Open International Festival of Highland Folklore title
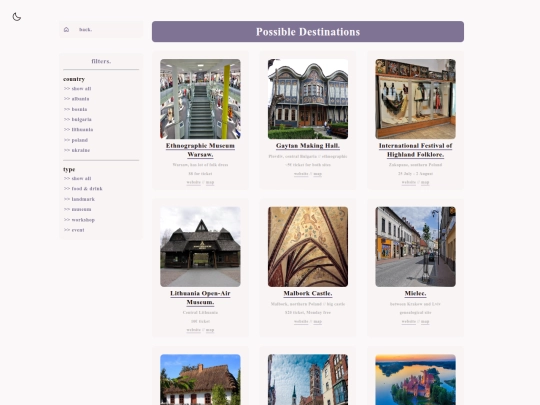Viewport: 540px width, 405px height. coord(415,150)
